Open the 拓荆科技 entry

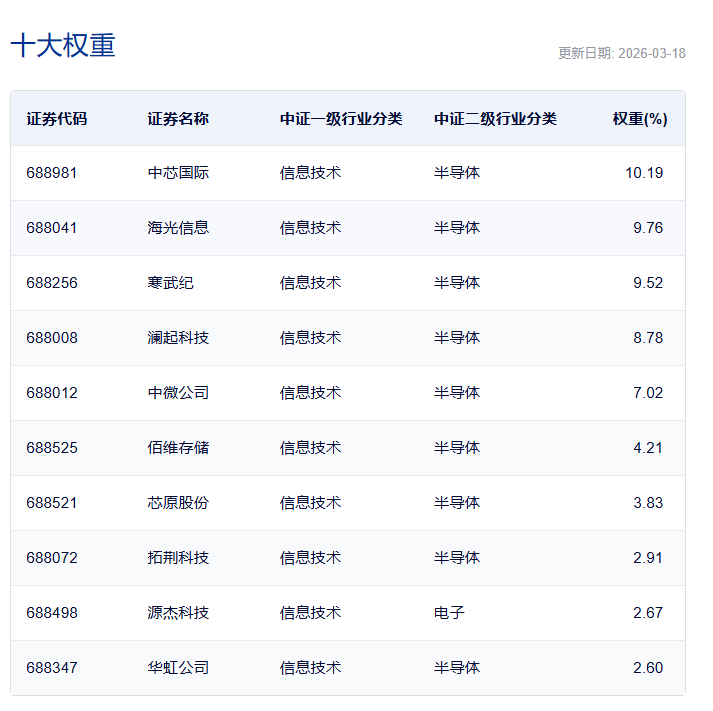(x=178, y=558)
